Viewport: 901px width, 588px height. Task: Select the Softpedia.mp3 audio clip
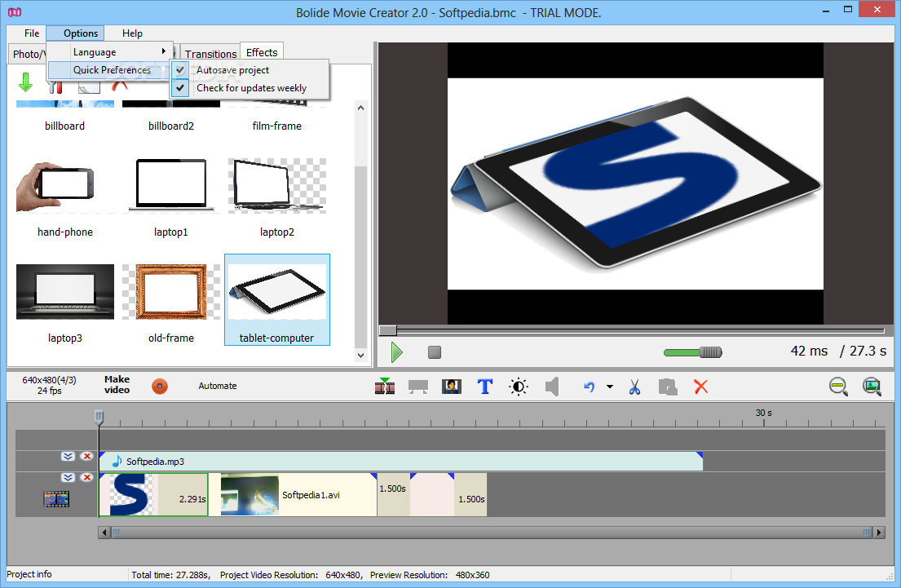tap(401, 462)
